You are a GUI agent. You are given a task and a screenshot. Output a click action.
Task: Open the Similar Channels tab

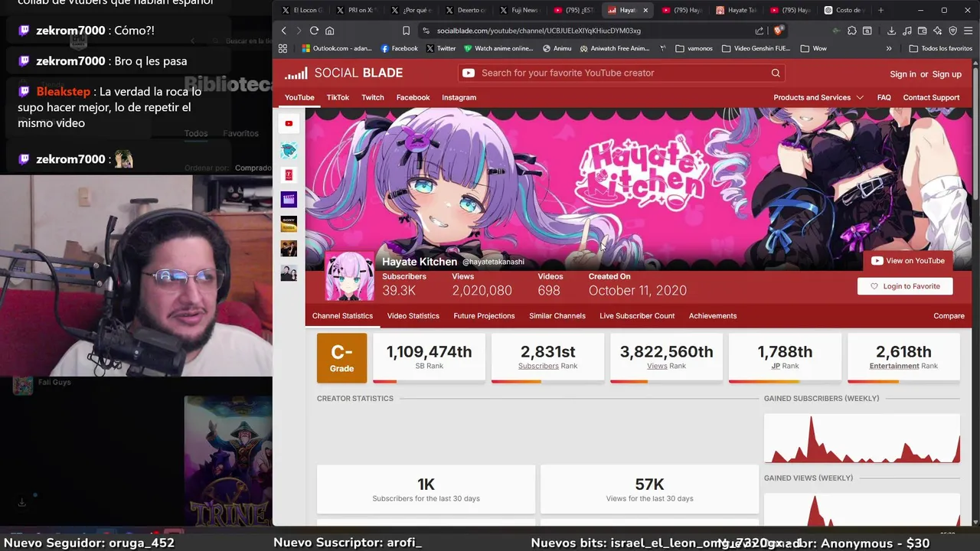(557, 315)
